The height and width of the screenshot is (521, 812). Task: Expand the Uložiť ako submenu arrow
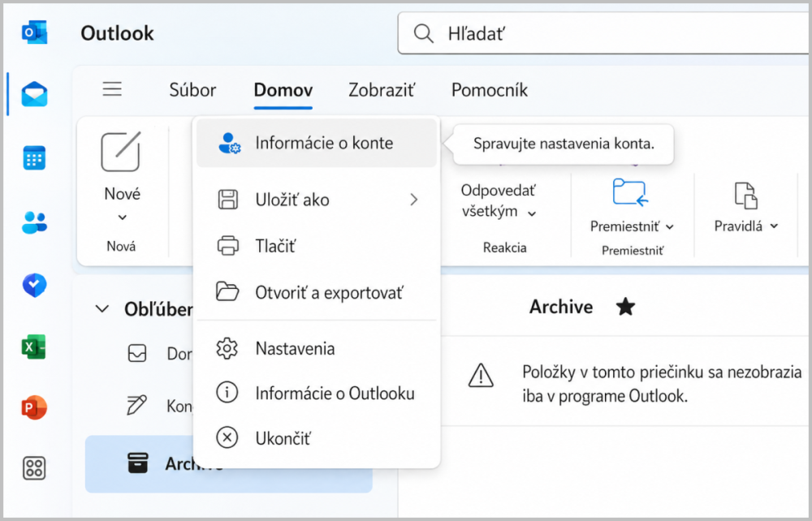413,199
